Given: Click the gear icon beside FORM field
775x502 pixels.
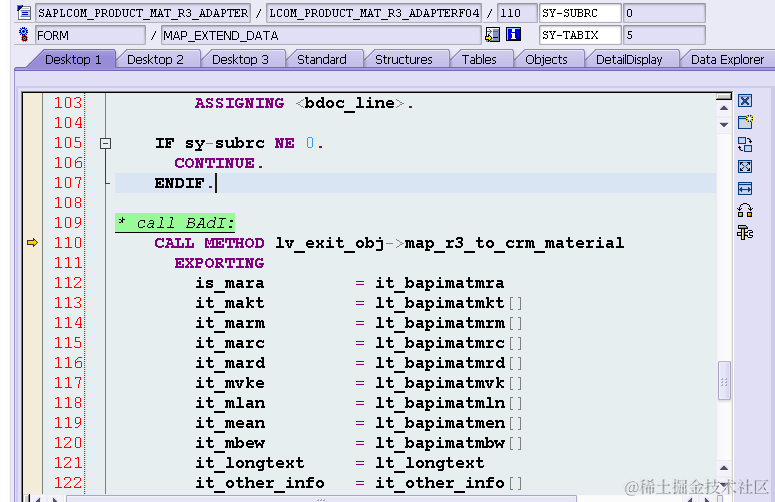Looking at the screenshot, I should coord(23,35).
